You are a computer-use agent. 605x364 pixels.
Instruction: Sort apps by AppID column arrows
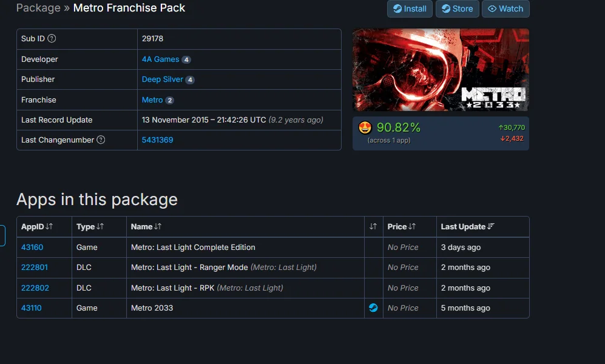click(x=49, y=227)
